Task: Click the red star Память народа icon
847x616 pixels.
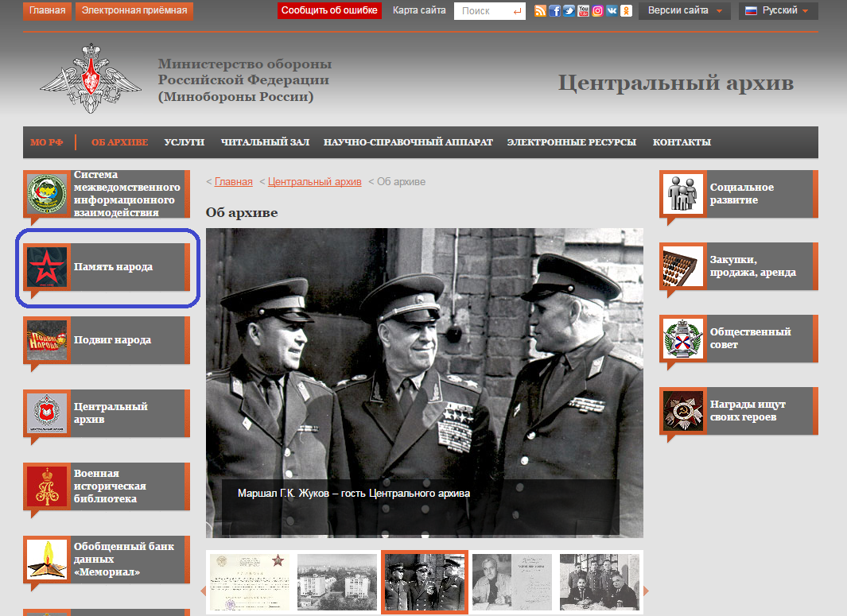Action: click(47, 267)
